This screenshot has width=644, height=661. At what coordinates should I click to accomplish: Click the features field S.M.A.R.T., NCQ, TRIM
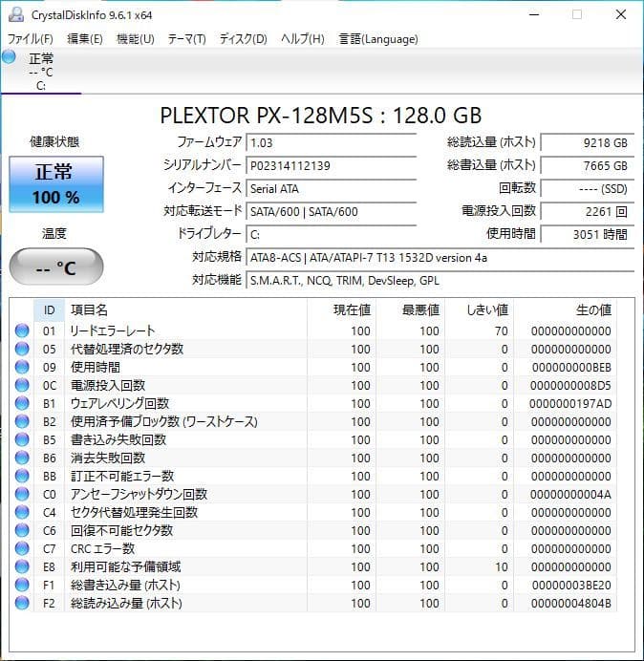tap(440, 280)
